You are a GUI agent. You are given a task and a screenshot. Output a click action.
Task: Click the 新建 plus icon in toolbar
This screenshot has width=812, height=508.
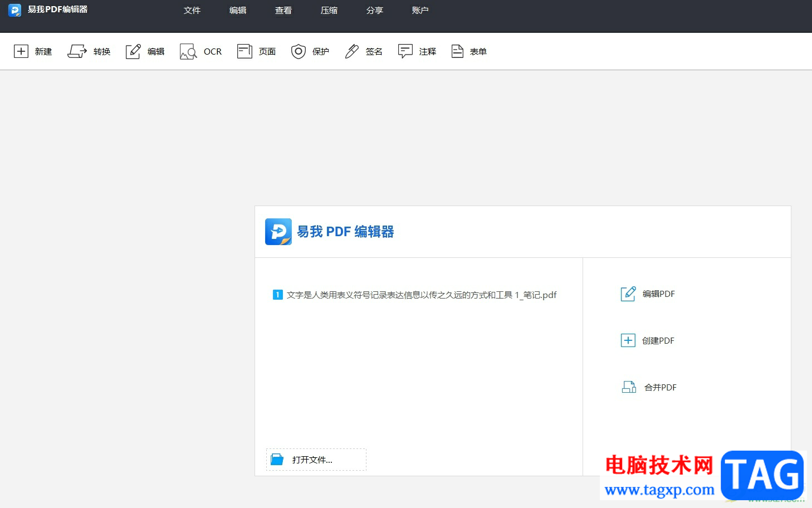click(x=21, y=51)
